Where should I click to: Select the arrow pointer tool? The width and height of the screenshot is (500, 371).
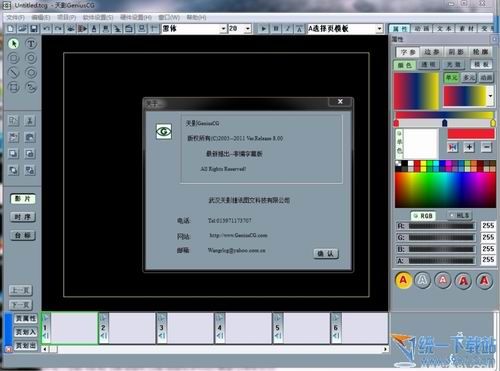click(x=14, y=44)
